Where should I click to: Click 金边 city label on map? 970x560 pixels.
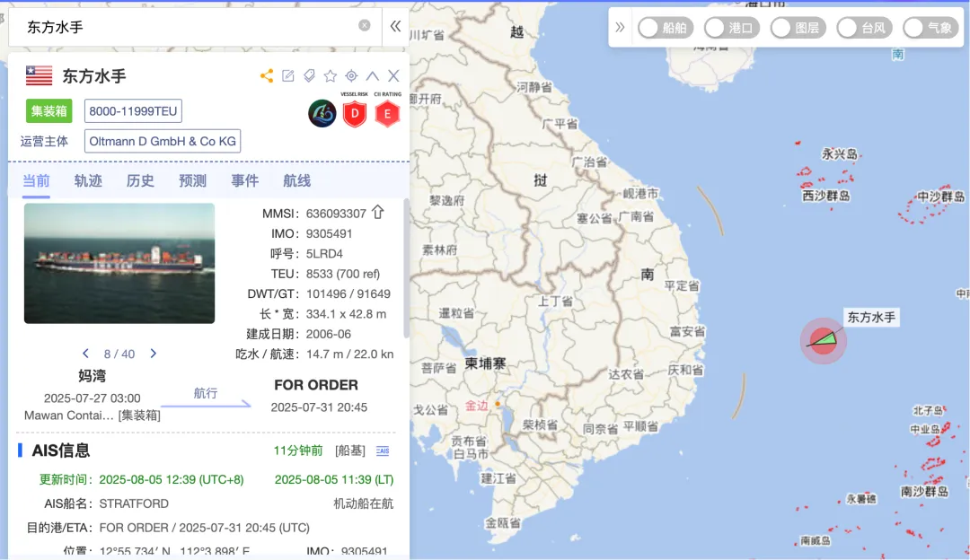click(476, 406)
